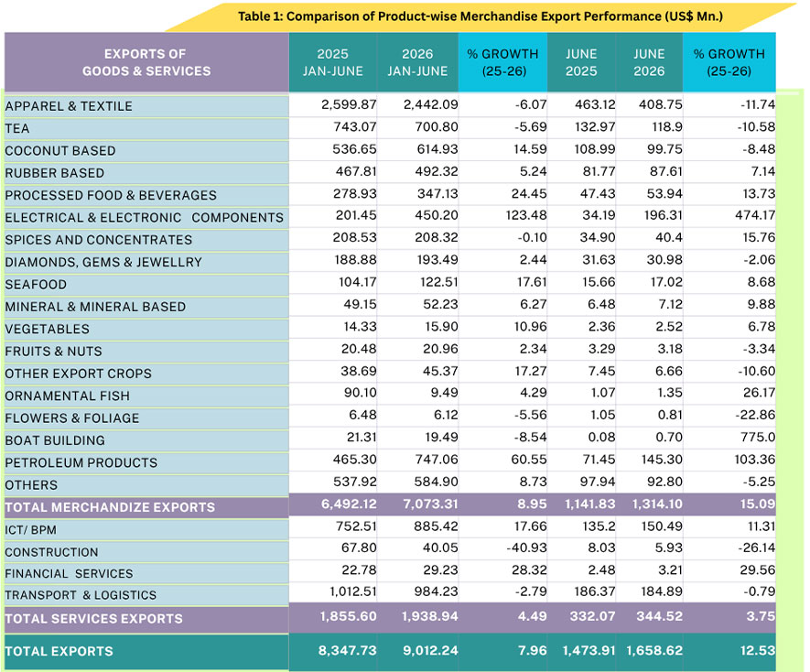Select the Ornamental Fish value 90.10
This screenshot has height=672, width=810.
[360, 393]
